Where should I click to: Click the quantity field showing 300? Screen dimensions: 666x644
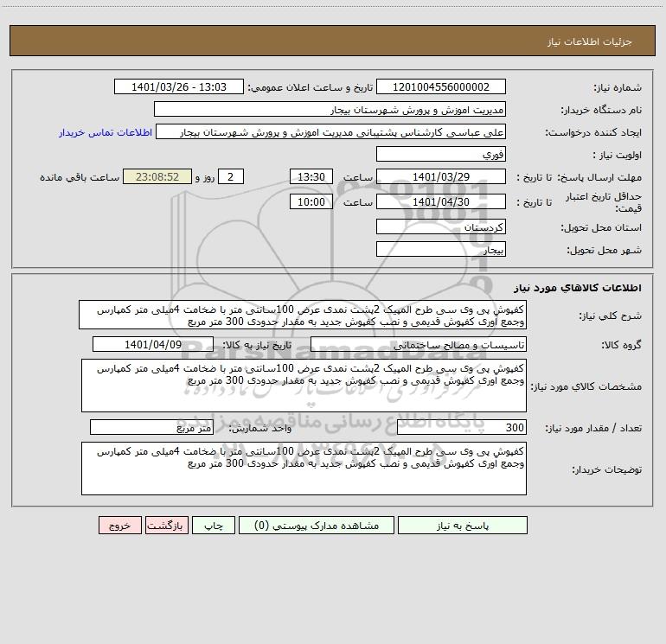[462, 427]
